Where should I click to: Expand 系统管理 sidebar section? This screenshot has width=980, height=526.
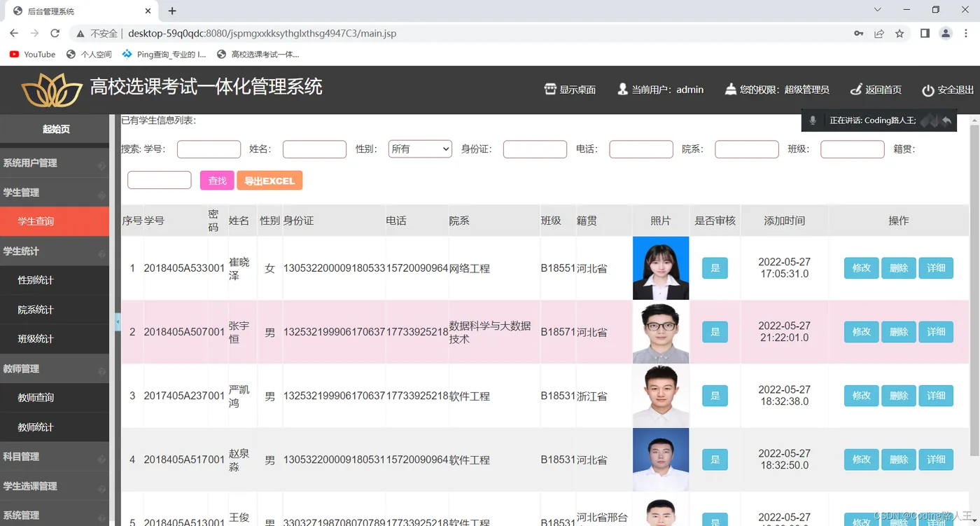coord(55,515)
